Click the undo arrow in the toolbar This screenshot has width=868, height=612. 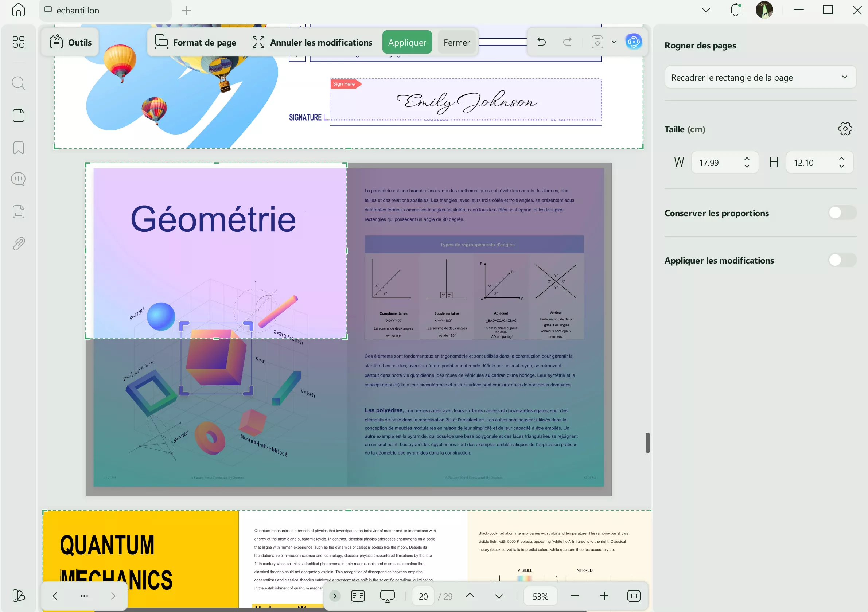pyautogui.click(x=541, y=42)
